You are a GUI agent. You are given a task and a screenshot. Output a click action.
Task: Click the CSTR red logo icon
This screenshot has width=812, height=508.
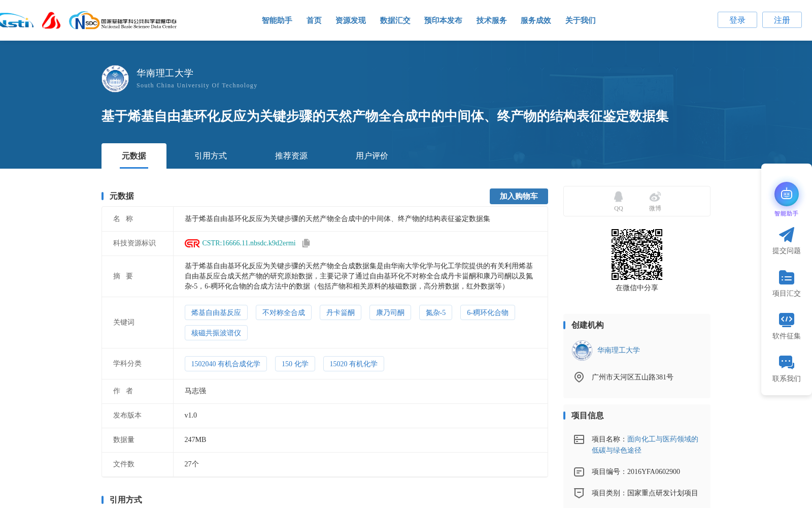(x=192, y=243)
